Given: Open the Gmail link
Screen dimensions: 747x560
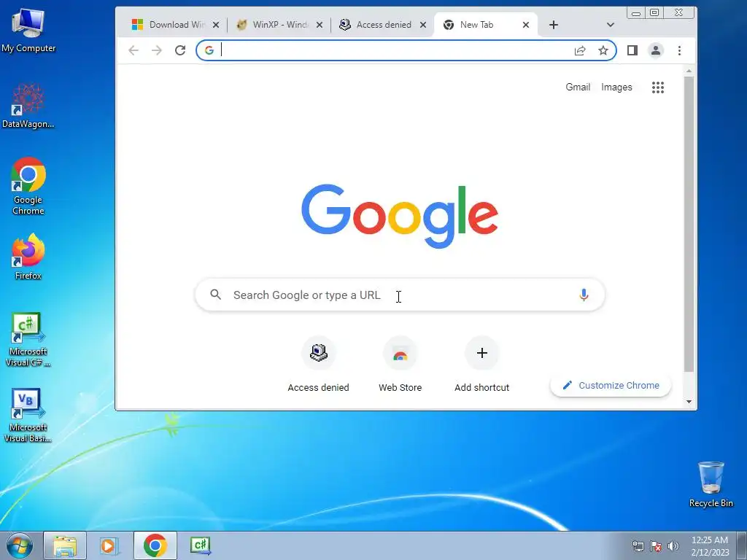Looking at the screenshot, I should [578, 87].
